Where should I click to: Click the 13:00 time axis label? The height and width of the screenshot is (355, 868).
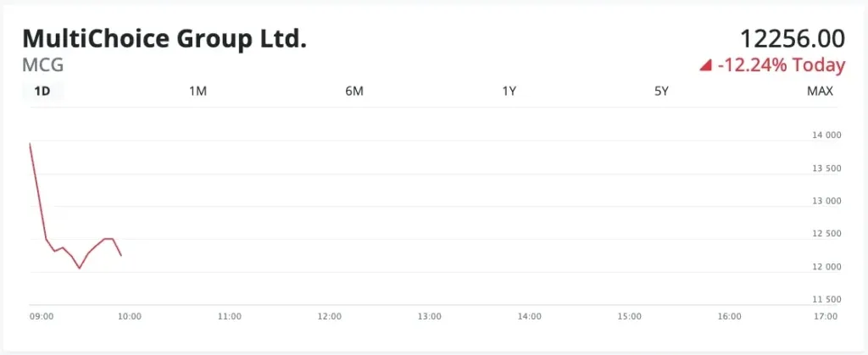pyautogui.click(x=430, y=317)
